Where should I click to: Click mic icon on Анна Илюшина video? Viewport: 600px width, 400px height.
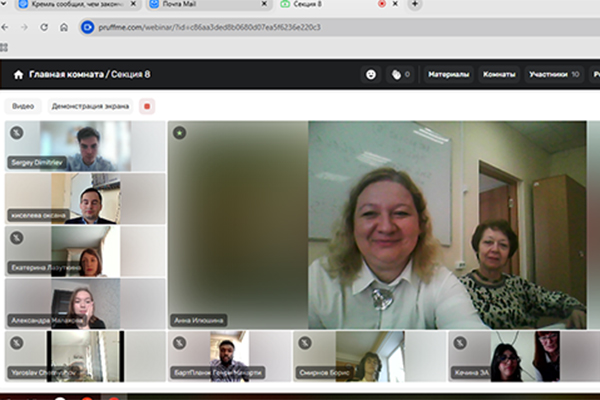179,133
